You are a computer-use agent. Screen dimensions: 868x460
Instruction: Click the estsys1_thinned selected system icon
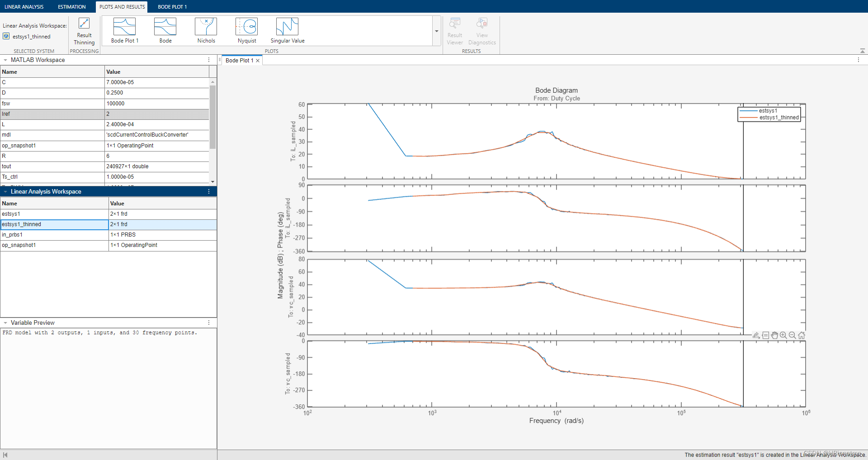(x=6, y=36)
